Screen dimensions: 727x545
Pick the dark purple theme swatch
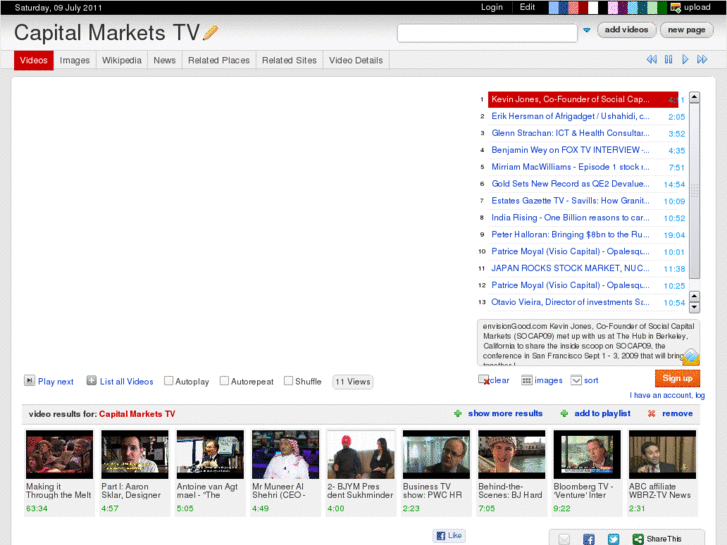623,7
